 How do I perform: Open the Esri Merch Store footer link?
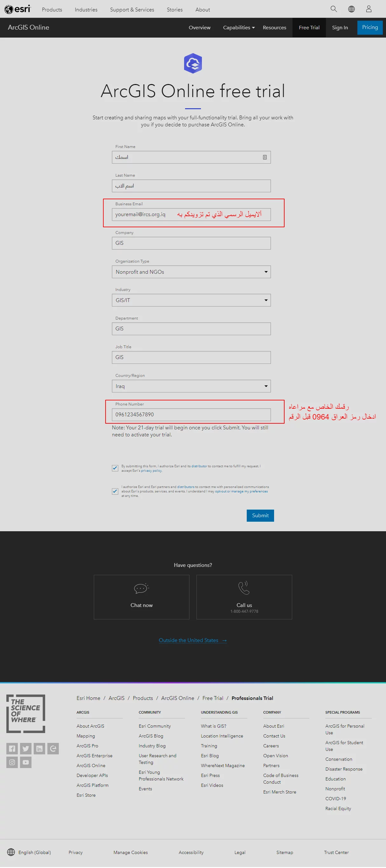pyautogui.click(x=279, y=793)
